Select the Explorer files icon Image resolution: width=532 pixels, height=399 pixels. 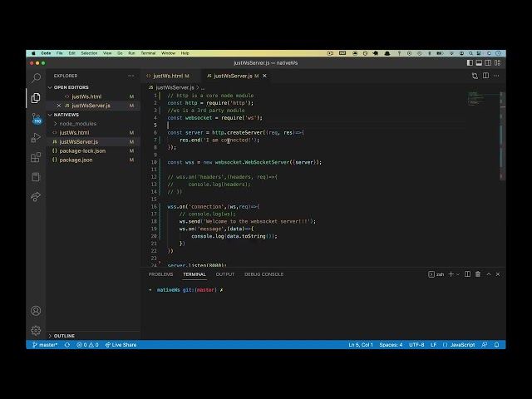36,98
